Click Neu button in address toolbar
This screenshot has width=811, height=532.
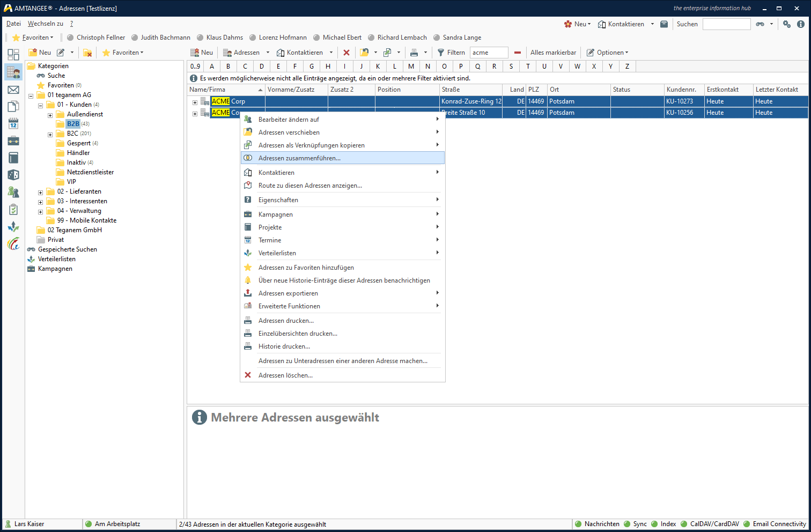(x=202, y=53)
